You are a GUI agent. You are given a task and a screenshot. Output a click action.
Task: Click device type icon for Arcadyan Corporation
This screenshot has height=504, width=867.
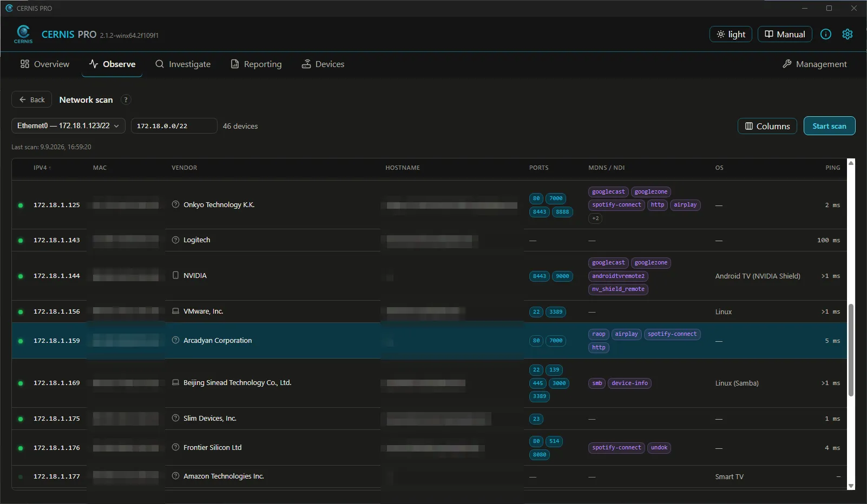click(175, 340)
